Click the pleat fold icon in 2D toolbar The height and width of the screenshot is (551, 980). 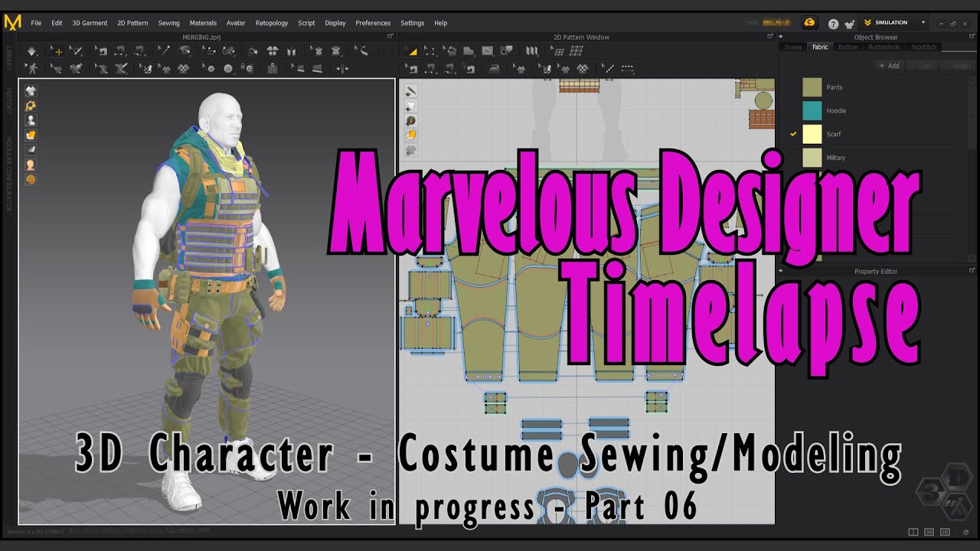tap(531, 51)
